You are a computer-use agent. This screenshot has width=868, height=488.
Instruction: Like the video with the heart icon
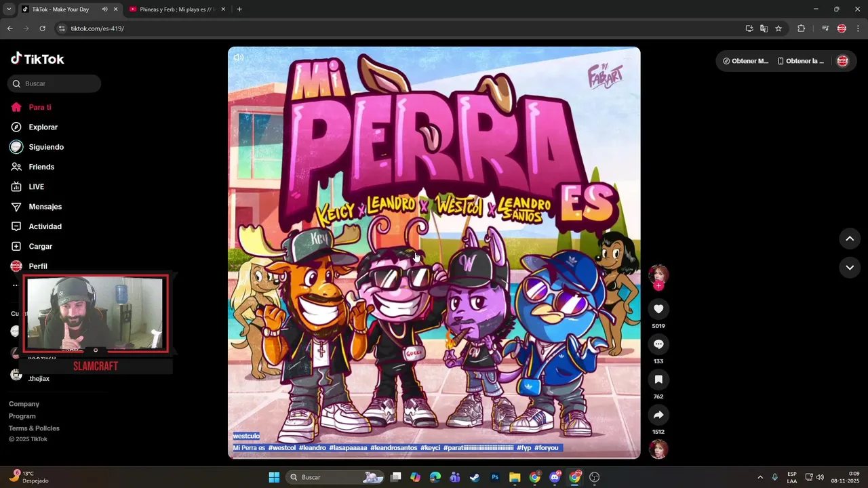(x=658, y=309)
